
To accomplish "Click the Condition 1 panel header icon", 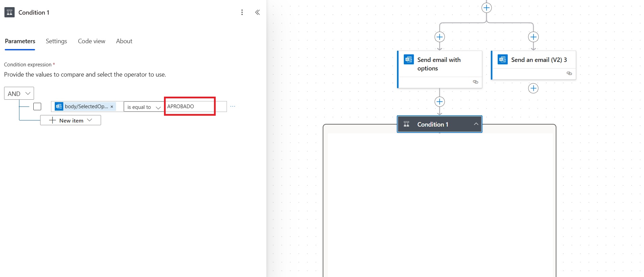I will click(10, 12).
